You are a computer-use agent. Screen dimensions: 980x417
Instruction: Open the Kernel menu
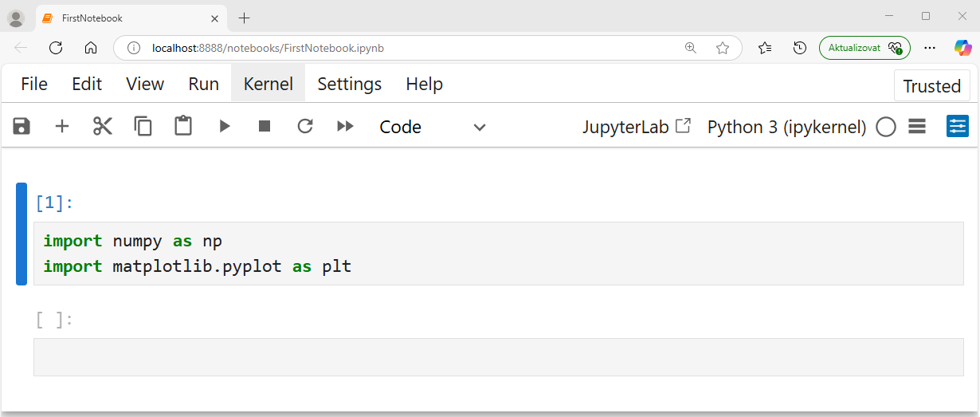pyautogui.click(x=268, y=84)
